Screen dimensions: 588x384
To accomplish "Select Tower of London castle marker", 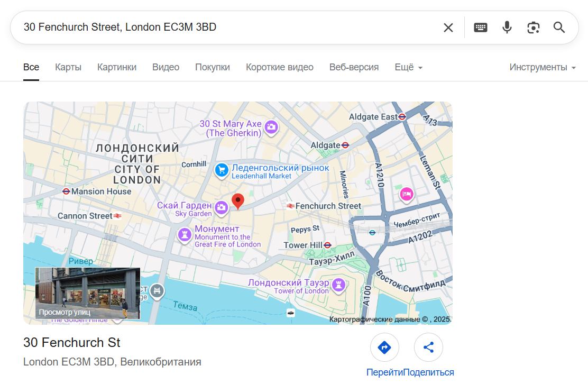I will 338,285.
